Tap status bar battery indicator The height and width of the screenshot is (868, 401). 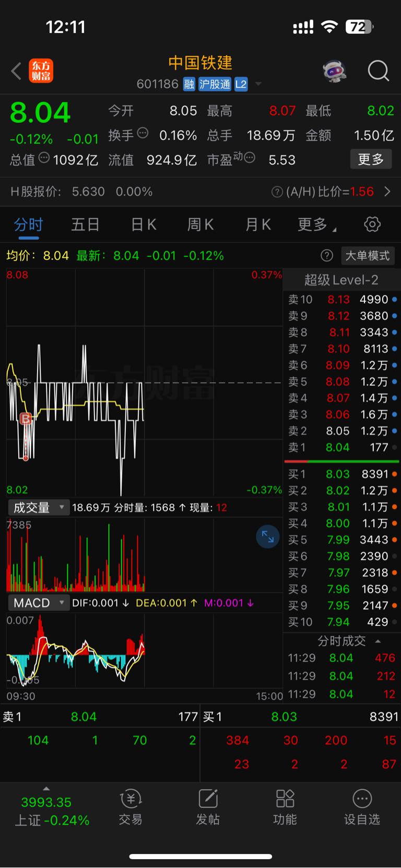359,27
